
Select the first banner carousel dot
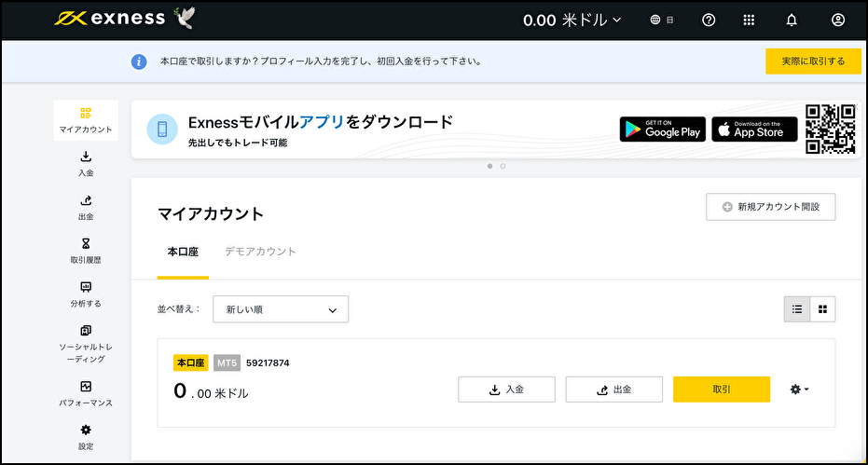pos(489,166)
